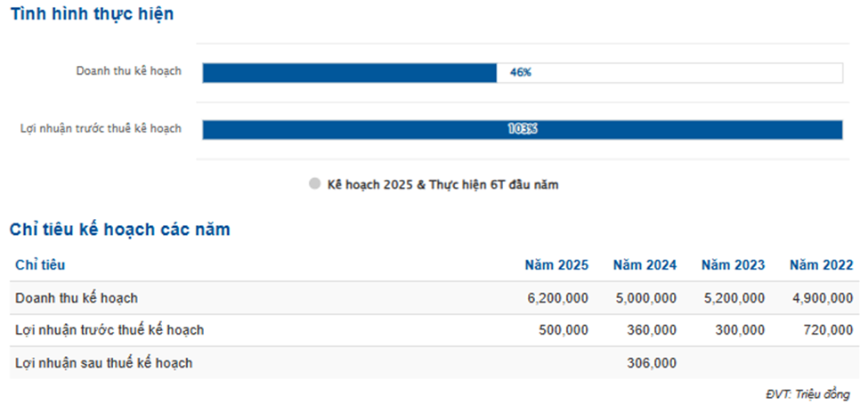Select the 'Lợi nhuận sau thuế kế hoạch' row label
Screen dimensions: 868x413
[104, 362]
